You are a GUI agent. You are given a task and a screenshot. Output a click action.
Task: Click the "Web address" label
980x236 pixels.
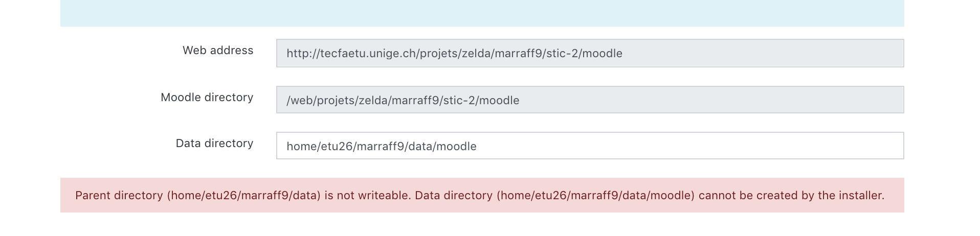pos(218,51)
